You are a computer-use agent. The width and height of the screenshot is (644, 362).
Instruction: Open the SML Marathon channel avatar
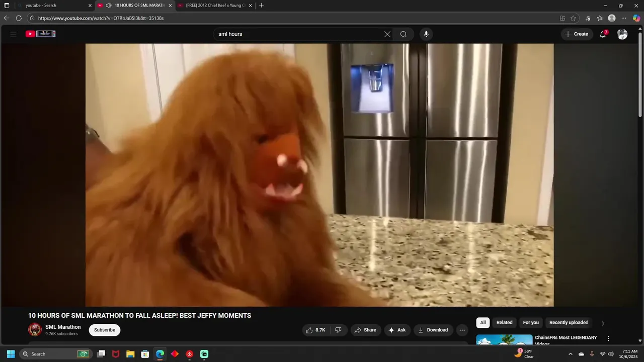[x=35, y=330]
